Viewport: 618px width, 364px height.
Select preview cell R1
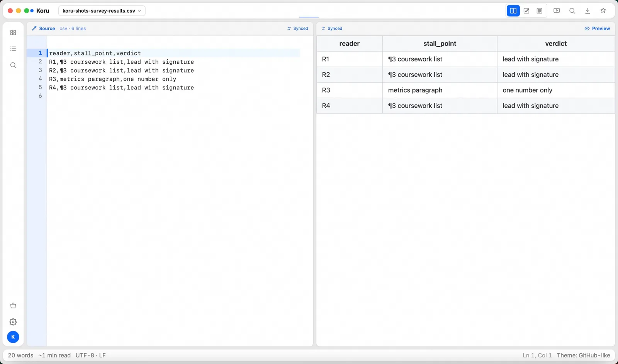(x=349, y=59)
